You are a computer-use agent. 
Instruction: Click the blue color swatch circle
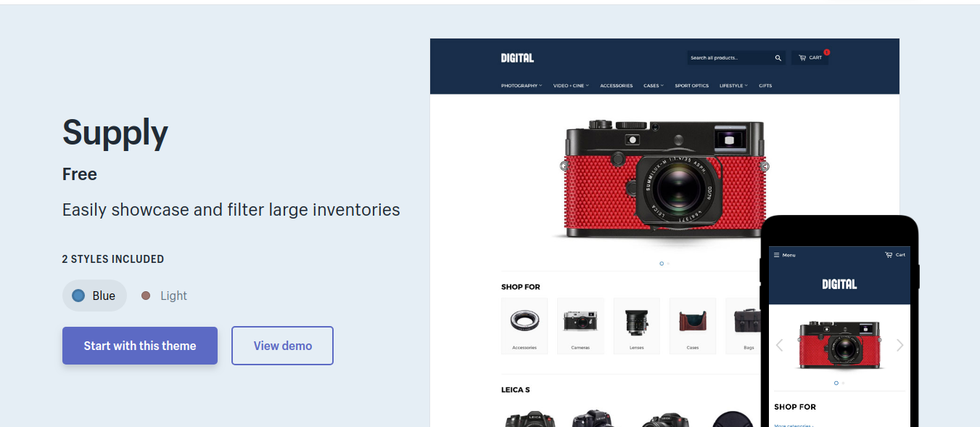(78, 296)
